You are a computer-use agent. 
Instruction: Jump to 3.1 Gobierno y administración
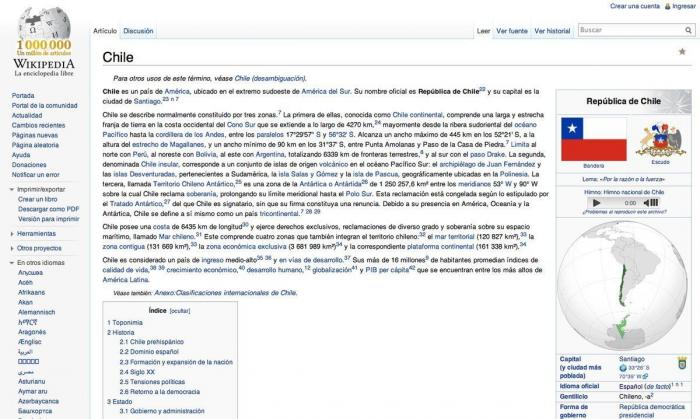[162, 411]
